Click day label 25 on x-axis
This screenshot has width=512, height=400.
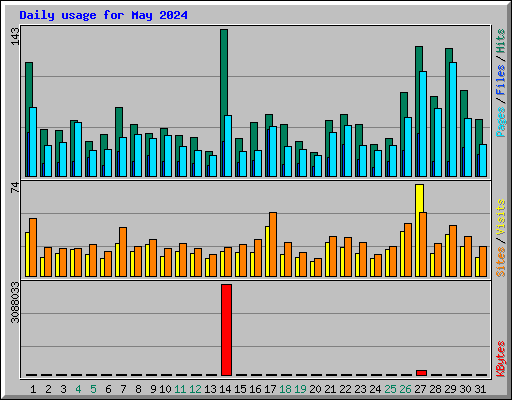(390, 389)
